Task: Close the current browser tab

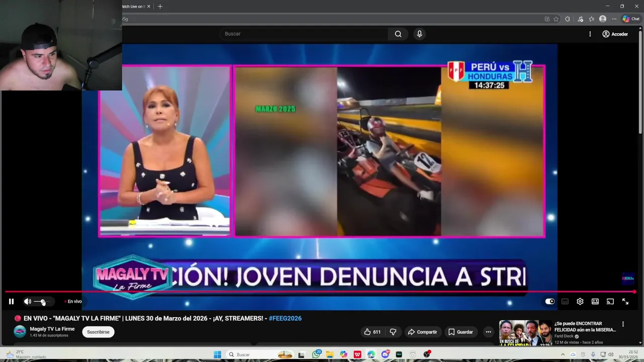Action: click(148, 7)
